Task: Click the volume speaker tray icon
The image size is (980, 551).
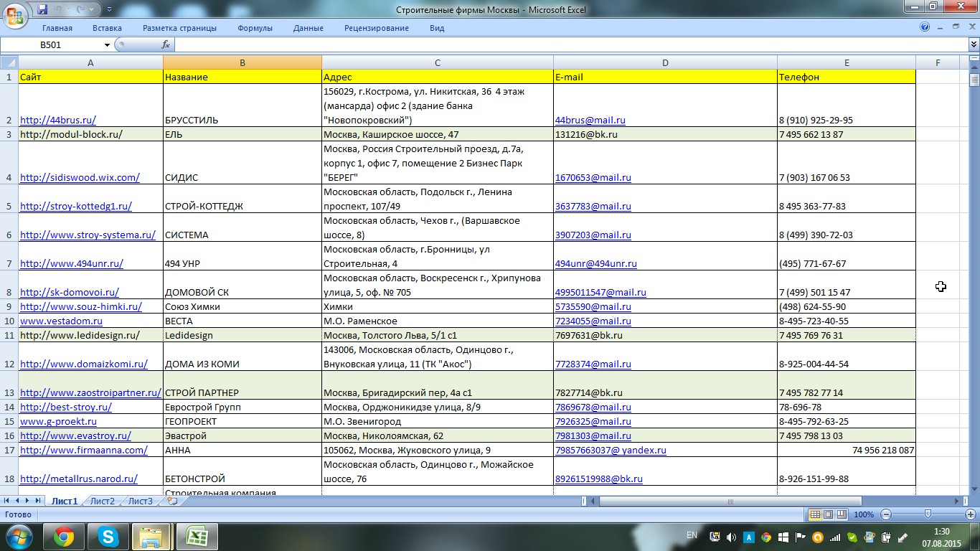Action: pyautogui.click(x=732, y=537)
